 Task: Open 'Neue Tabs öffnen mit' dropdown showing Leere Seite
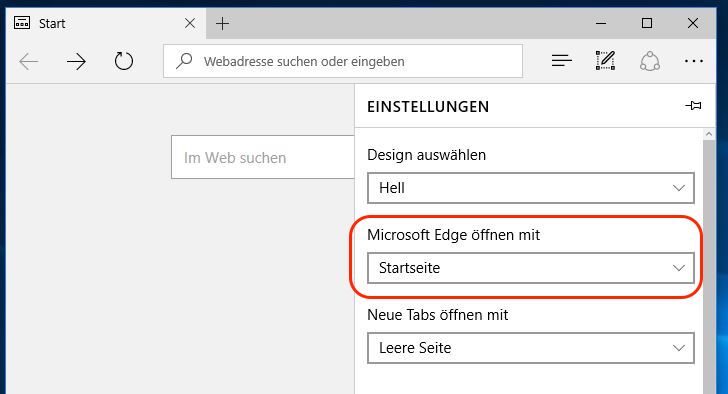point(531,348)
